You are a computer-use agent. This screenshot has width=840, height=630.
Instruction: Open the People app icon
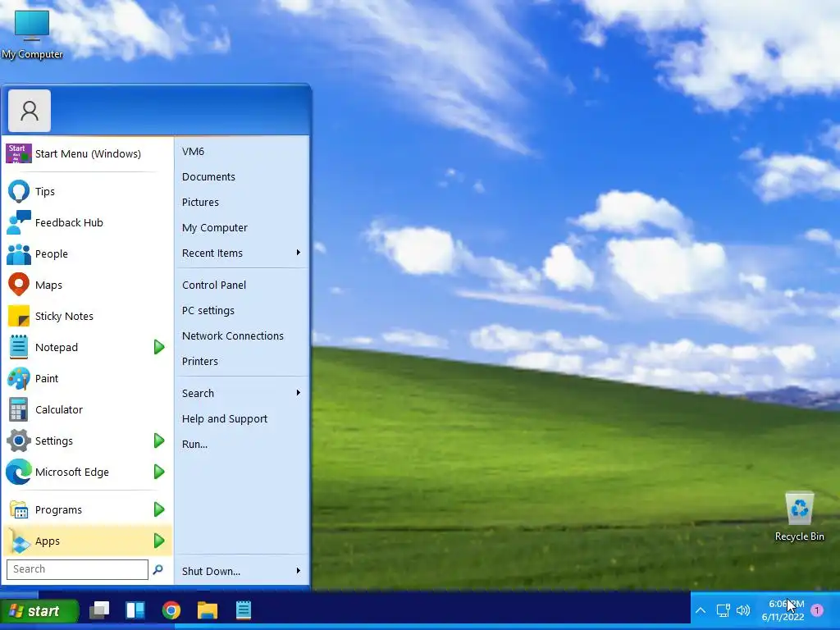tap(19, 254)
